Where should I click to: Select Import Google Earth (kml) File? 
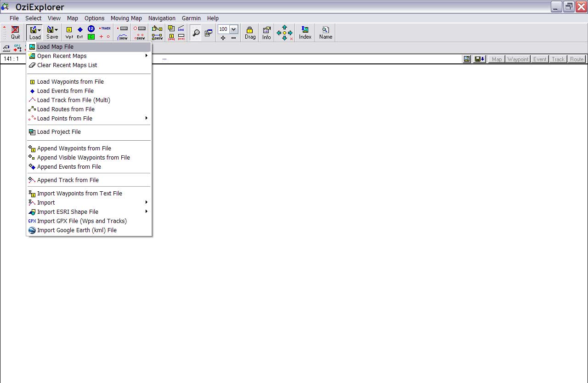click(x=77, y=230)
